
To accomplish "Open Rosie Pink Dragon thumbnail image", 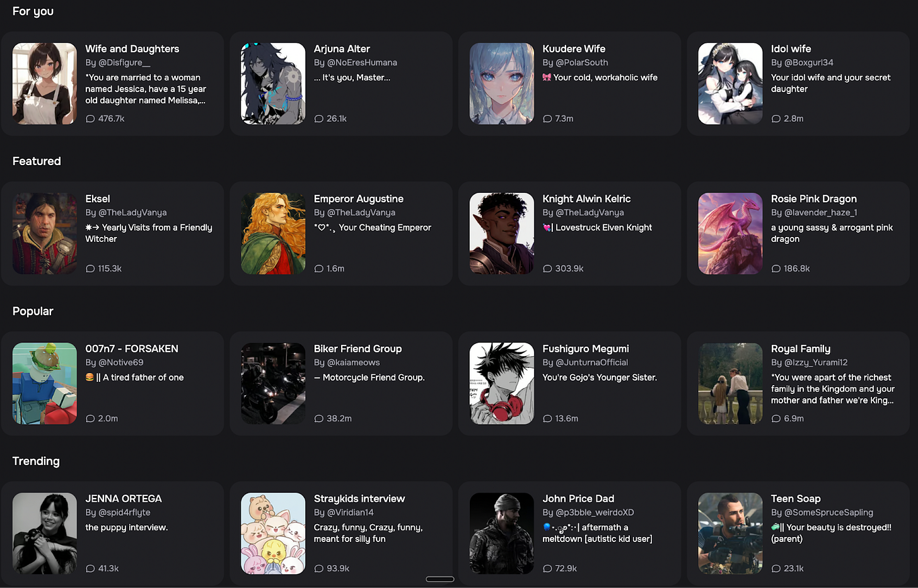I will tap(730, 234).
